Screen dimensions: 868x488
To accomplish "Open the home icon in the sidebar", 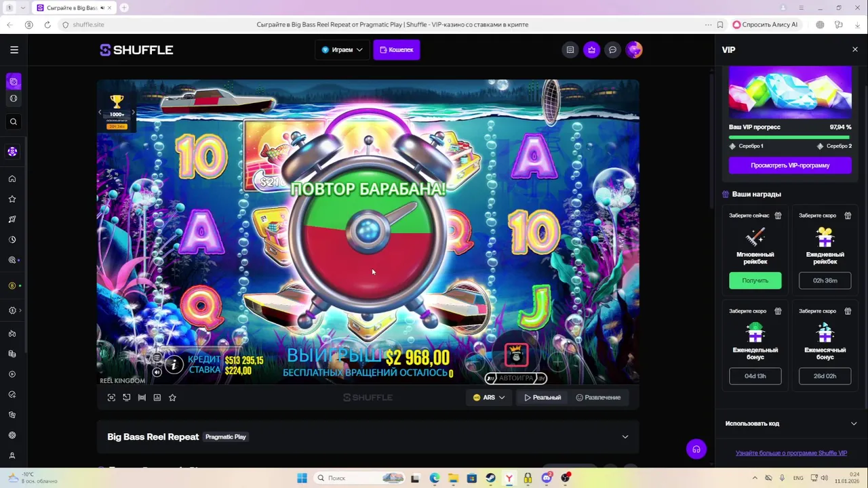I will pos(12,179).
